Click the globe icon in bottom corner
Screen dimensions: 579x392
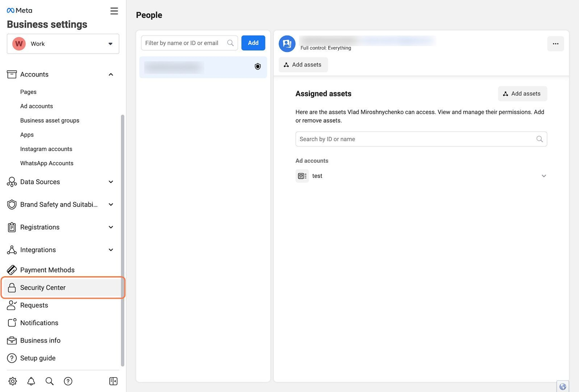click(x=562, y=386)
